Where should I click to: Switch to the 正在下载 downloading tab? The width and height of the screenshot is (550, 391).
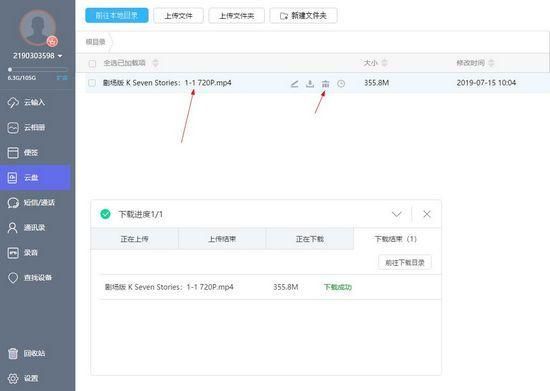point(310,239)
